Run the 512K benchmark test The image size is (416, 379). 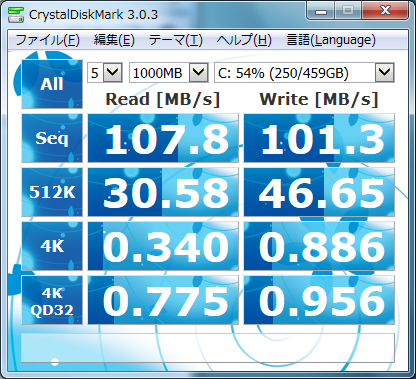[x=52, y=192]
